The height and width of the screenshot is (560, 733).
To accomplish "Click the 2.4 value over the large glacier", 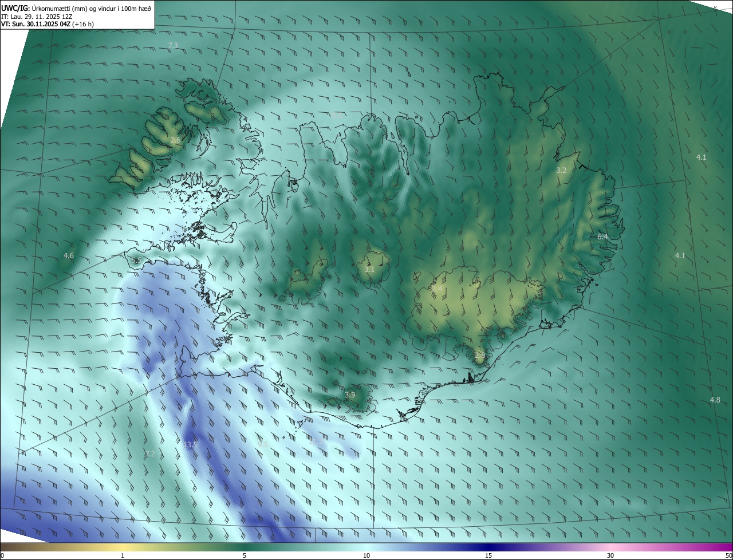I will [x=437, y=289].
